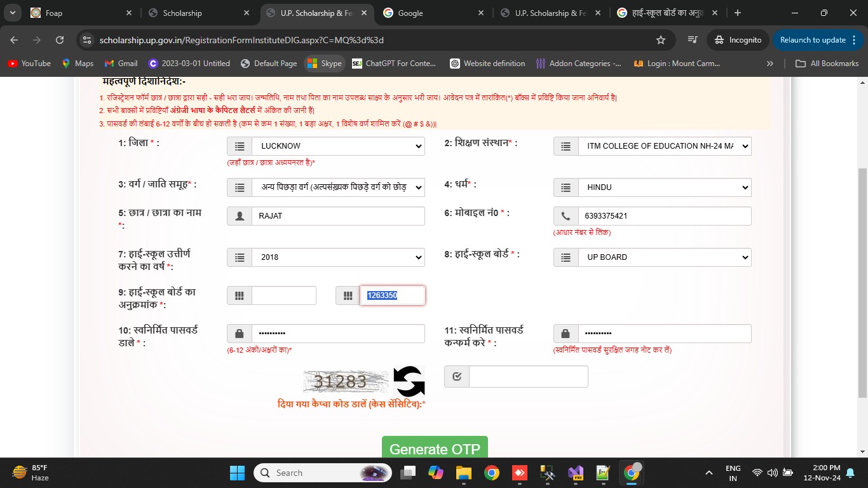This screenshot has width=868, height=488.
Task: Click the Generate OTP button
Action: tap(435, 449)
